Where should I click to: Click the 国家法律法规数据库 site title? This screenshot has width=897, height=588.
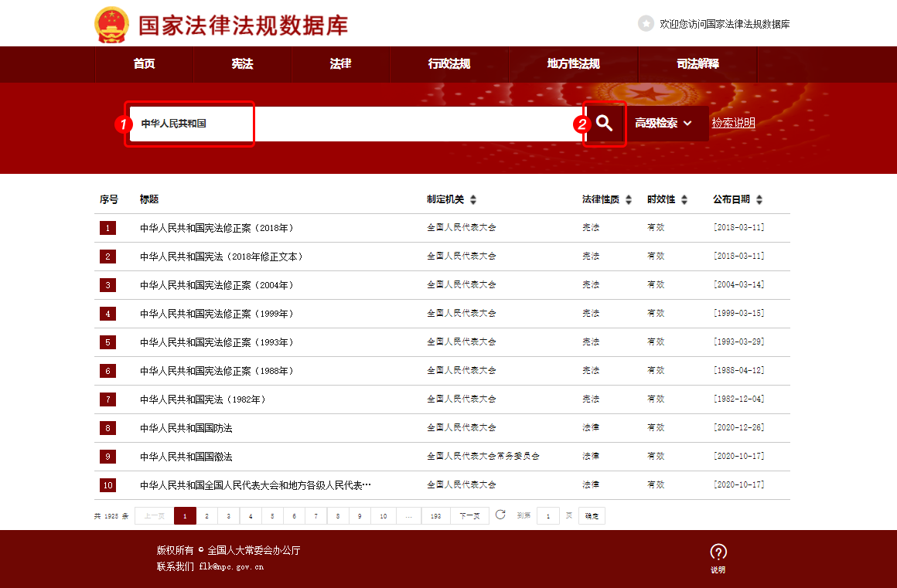click(243, 25)
